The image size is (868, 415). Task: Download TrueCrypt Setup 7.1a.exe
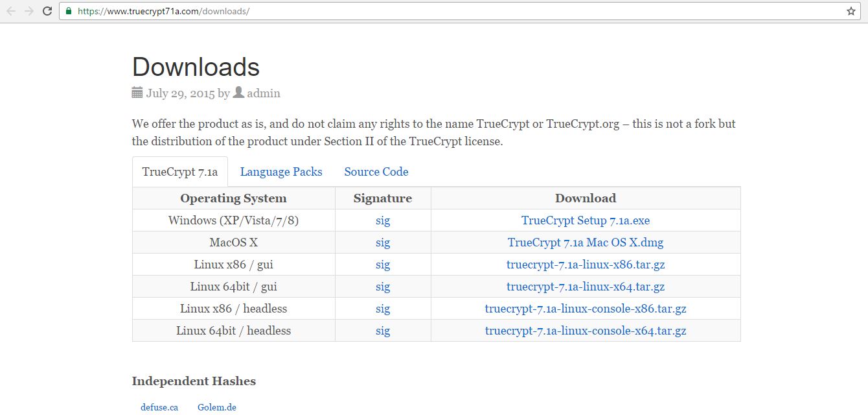point(586,220)
